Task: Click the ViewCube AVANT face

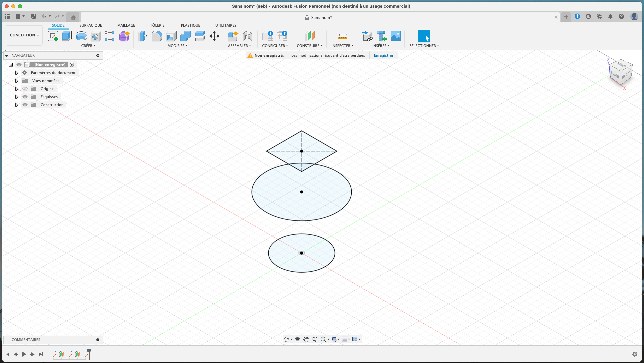Action: pyautogui.click(x=615, y=75)
